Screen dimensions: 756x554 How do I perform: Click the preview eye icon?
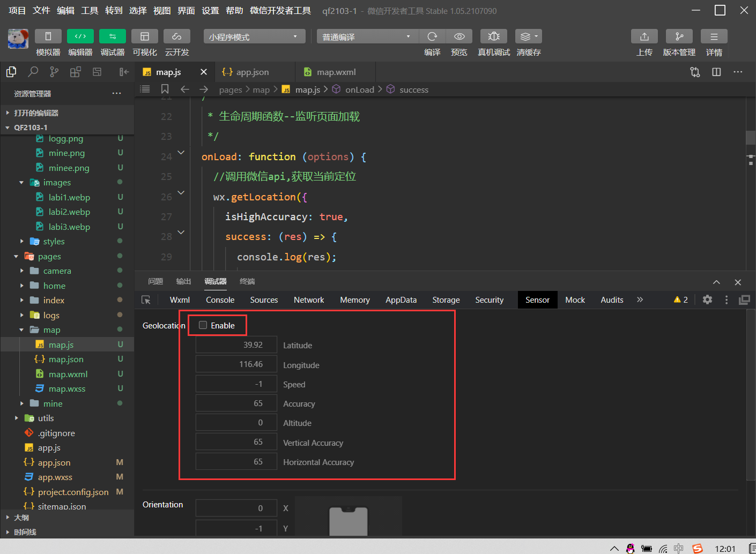click(459, 36)
